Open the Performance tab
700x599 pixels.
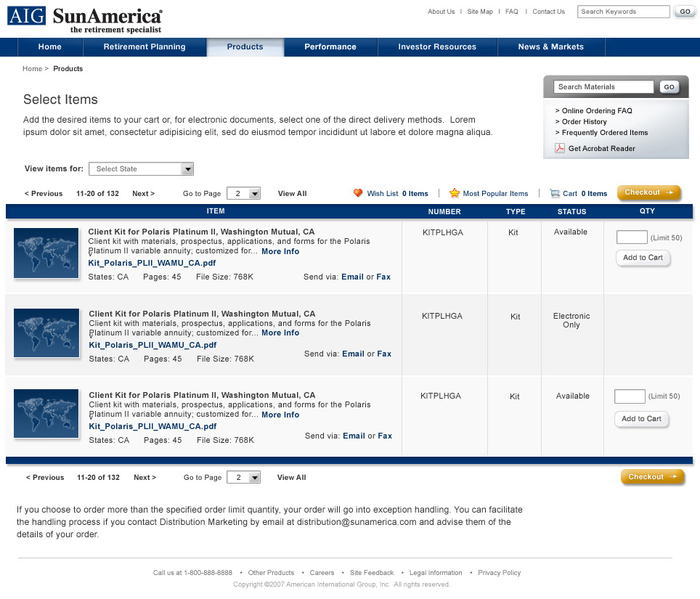tap(330, 47)
